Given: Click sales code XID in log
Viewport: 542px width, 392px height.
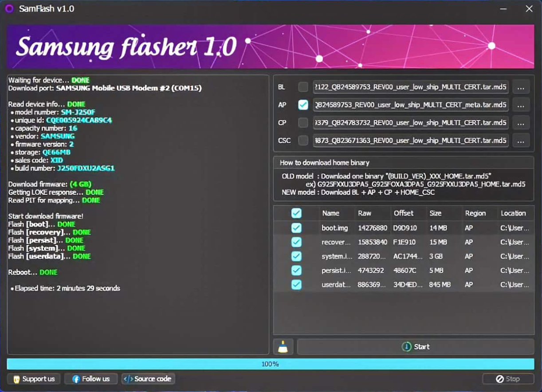Looking at the screenshot, I should [57, 160].
